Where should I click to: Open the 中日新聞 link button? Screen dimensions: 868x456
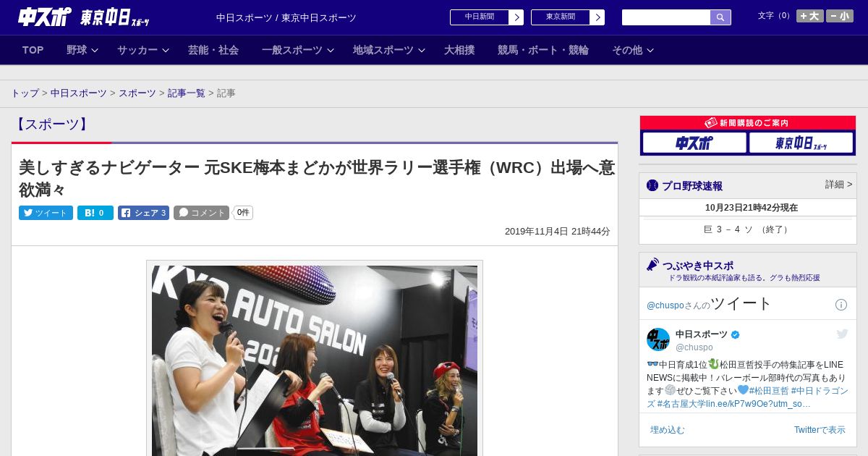coord(487,17)
